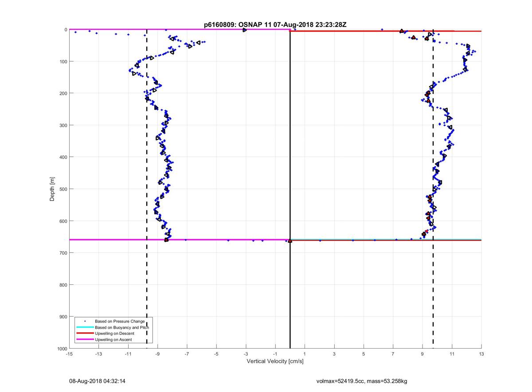The height and width of the screenshot is (392, 532).
Task: Click velocity axis tick label '-5'
Action: tap(216, 354)
